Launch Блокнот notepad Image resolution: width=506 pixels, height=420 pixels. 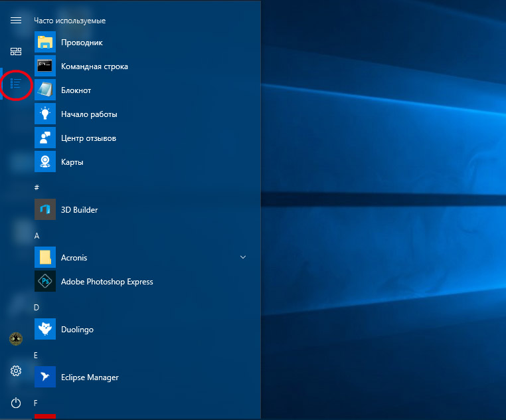click(x=141, y=90)
